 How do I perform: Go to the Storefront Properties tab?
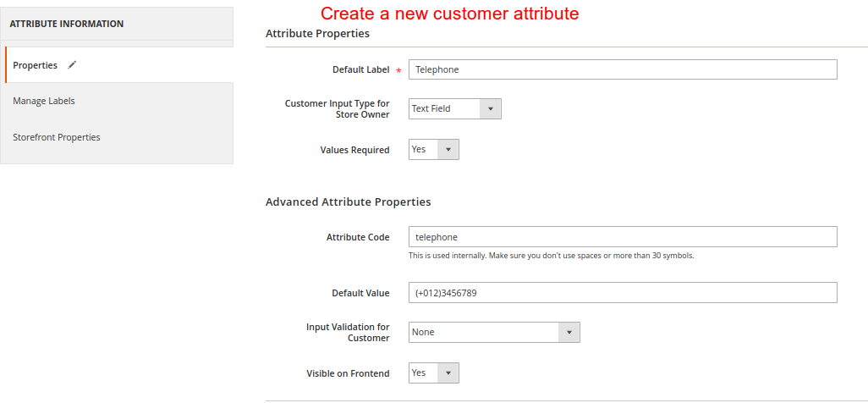pos(57,137)
